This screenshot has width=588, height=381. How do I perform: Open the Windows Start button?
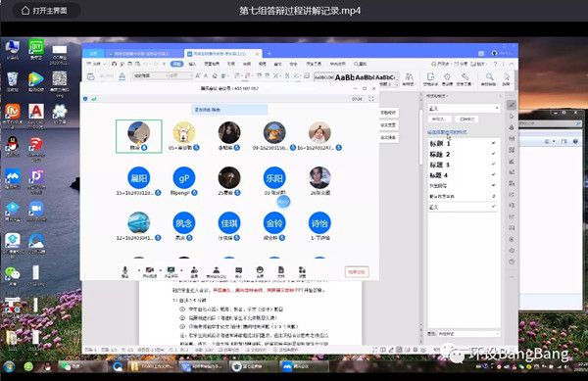[x=10, y=366]
